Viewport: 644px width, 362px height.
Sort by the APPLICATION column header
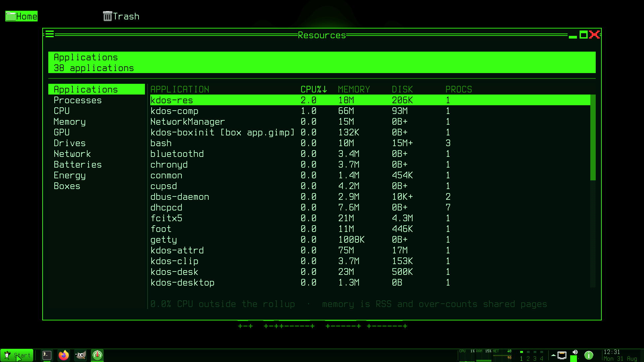click(x=180, y=89)
